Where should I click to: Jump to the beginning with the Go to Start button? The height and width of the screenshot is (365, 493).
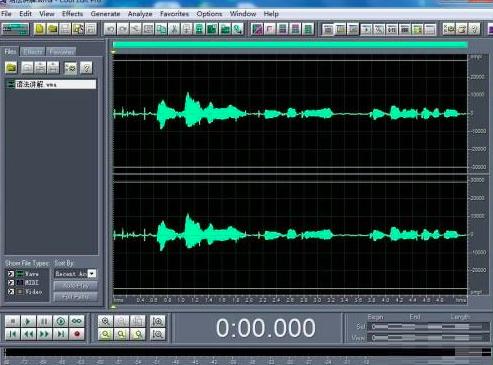coord(13,334)
